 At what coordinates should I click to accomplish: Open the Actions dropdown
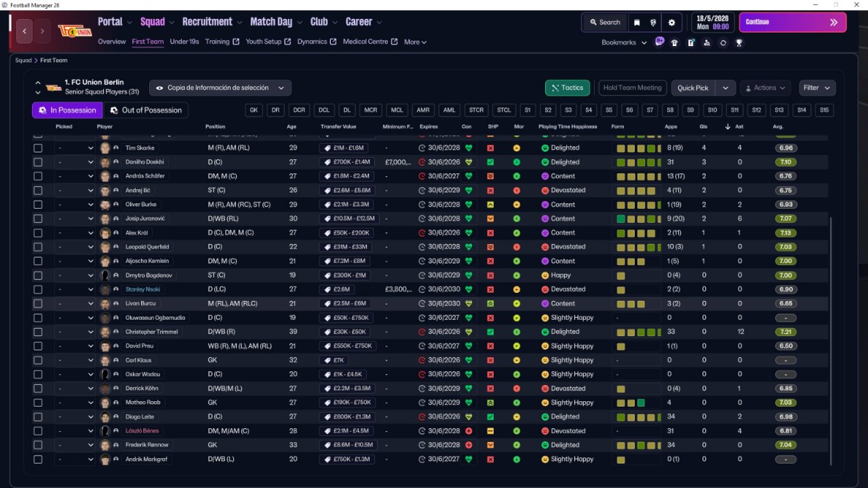(765, 88)
